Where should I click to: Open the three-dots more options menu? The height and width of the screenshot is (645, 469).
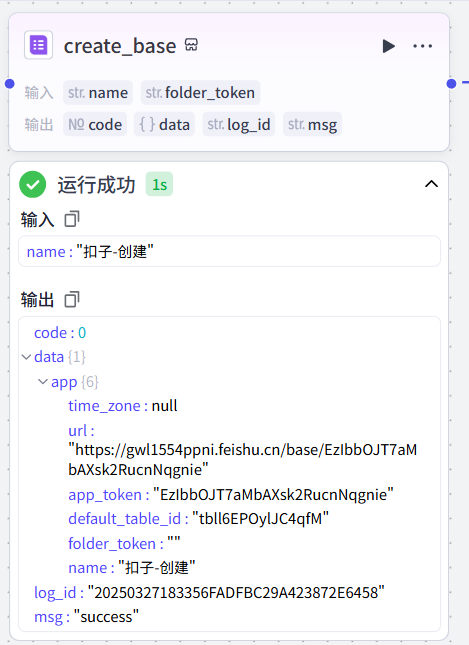(423, 46)
